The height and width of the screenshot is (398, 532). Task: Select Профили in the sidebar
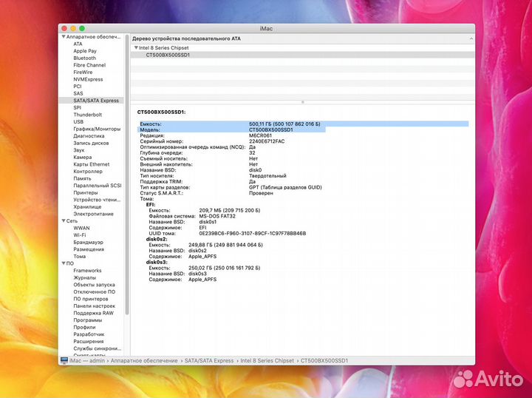[84, 328]
